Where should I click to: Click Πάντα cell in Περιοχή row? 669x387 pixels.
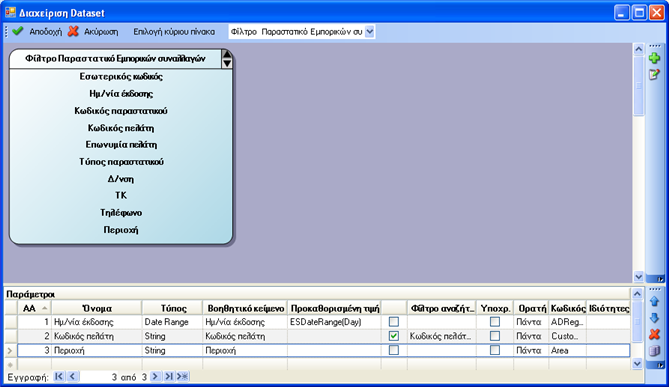coord(531,350)
